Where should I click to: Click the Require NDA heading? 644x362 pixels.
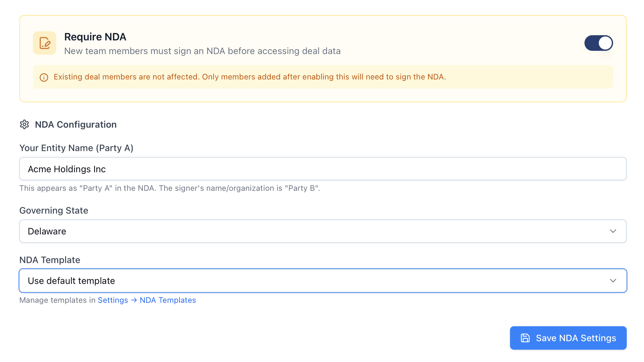[95, 37]
